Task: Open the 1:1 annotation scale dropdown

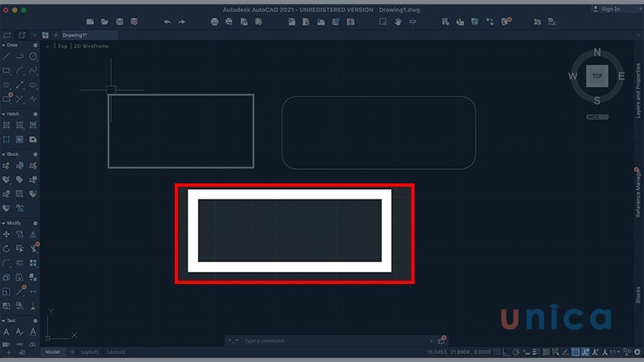Action: (x=614, y=352)
